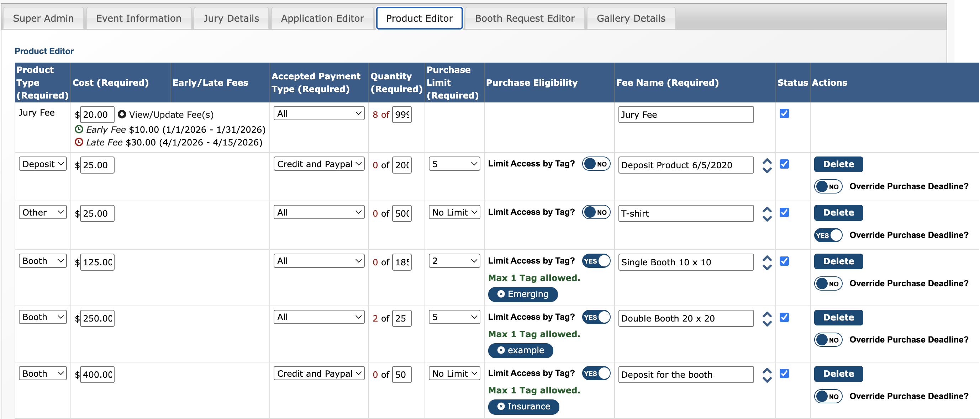Switch to the Booth Request Editor tab
Image resolution: width=980 pixels, height=419 pixels.
[524, 18]
